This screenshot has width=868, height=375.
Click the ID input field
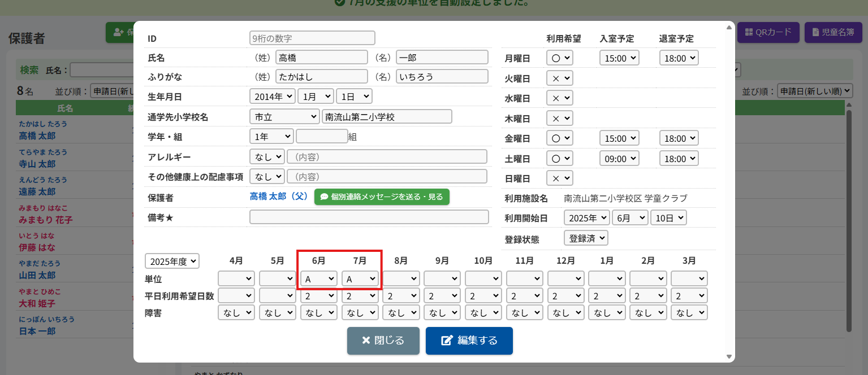[312, 38]
